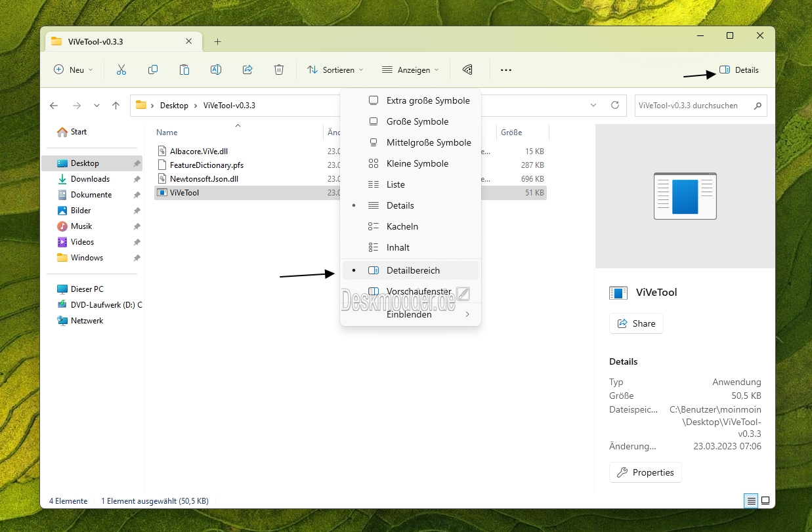Image resolution: width=812 pixels, height=532 pixels.
Task: Click the Share icon in toolbar
Action: [247, 70]
